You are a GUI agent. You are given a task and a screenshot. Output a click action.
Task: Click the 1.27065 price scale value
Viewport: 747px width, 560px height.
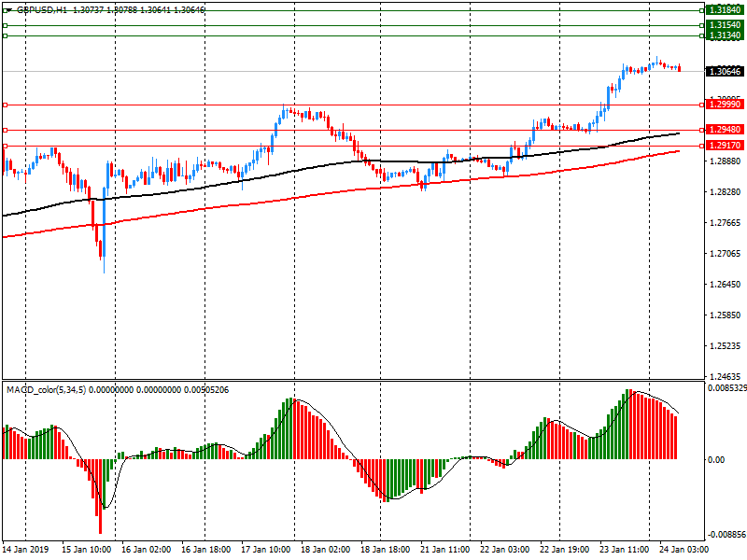[x=726, y=253]
